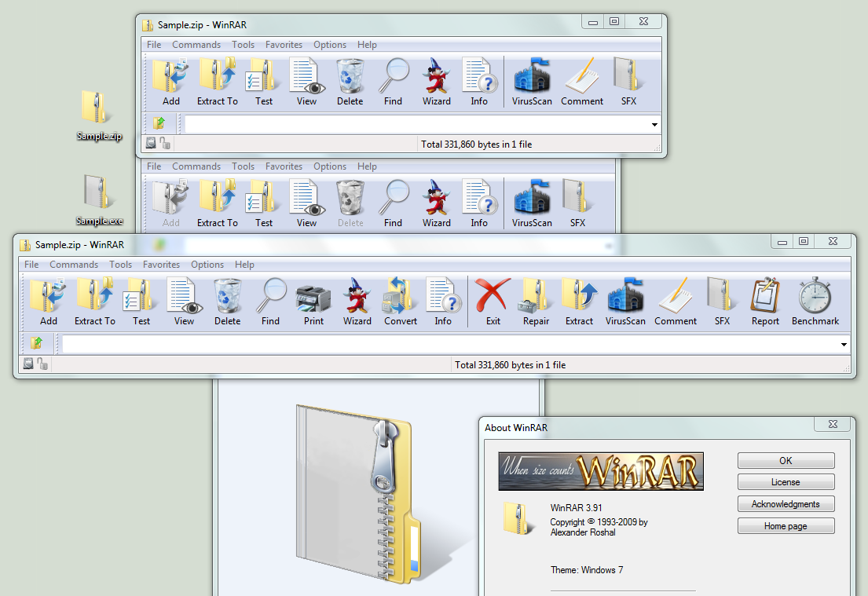This screenshot has height=596, width=868.
Task: Go up one level in the widest WinRAR window
Action: click(x=36, y=343)
